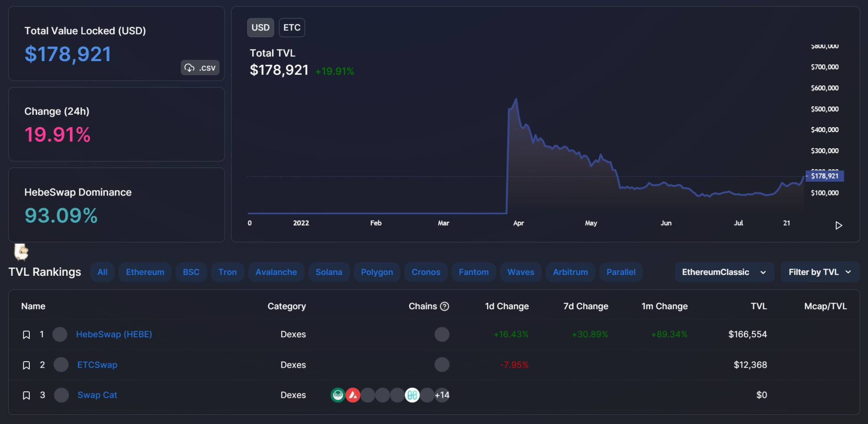
Task: Select the USD chart denomination
Action: (260, 28)
